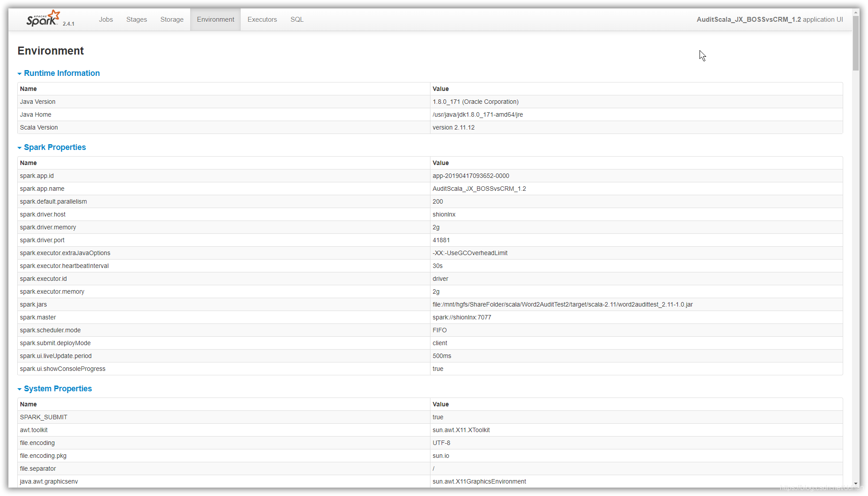Select the shionlnx driver host value
Image resolution: width=868 pixels, height=496 pixels.
[x=444, y=214]
